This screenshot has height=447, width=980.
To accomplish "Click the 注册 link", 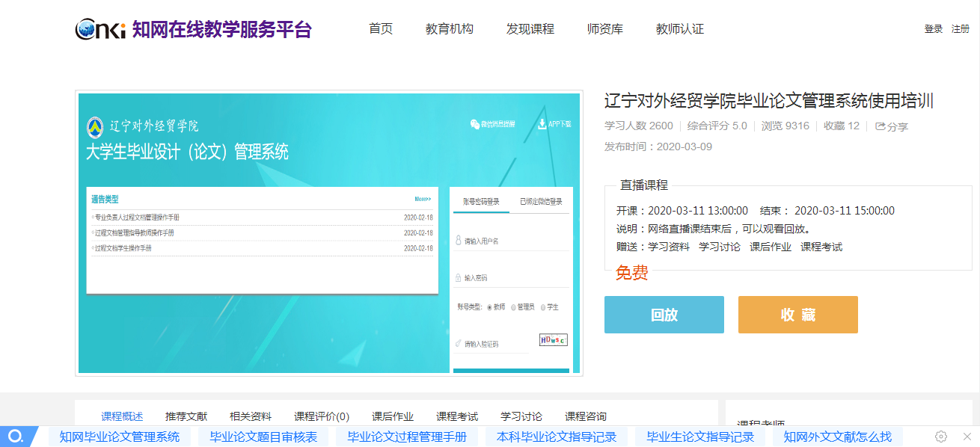I will point(961,29).
